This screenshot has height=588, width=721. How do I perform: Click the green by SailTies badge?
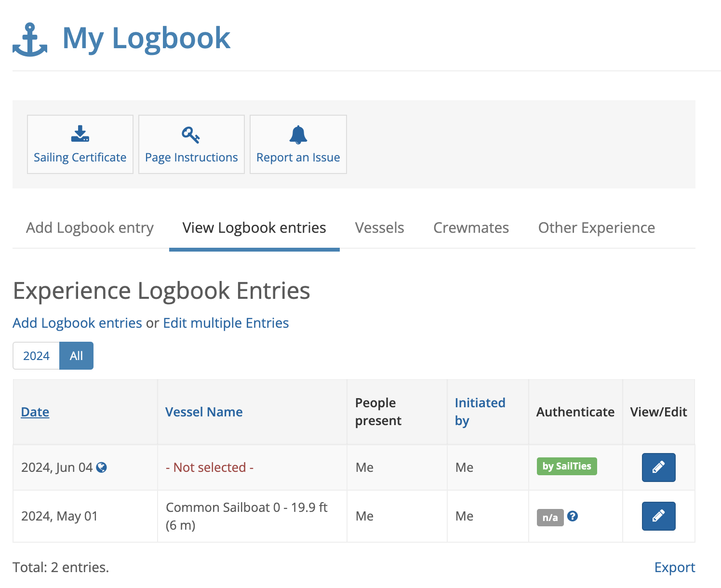567,466
